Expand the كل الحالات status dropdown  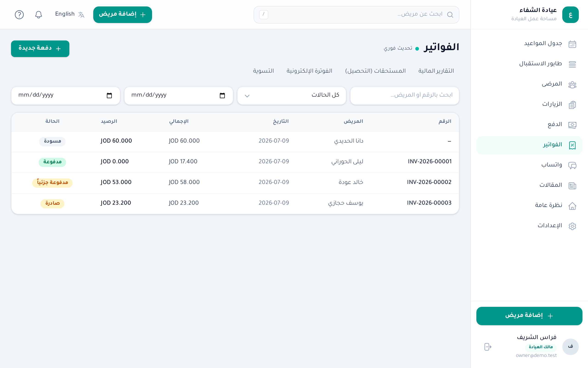pos(291,96)
